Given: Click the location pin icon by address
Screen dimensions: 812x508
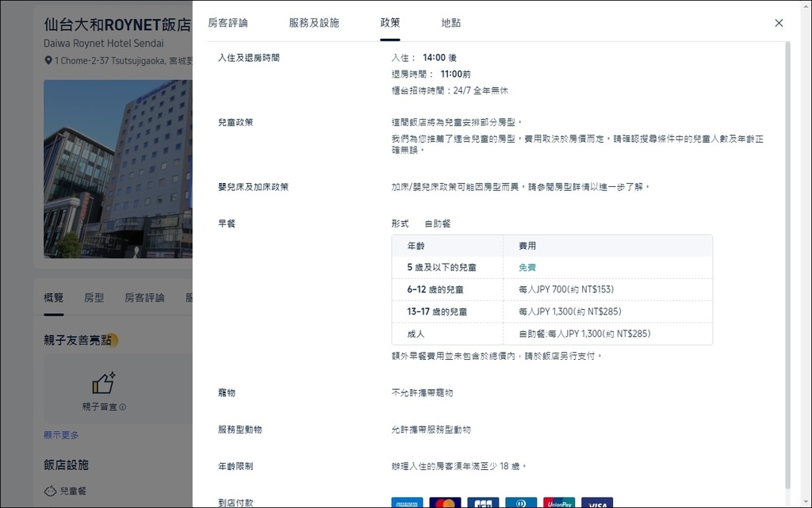Looking at the screenshot, I should click(x=48, y=60).
